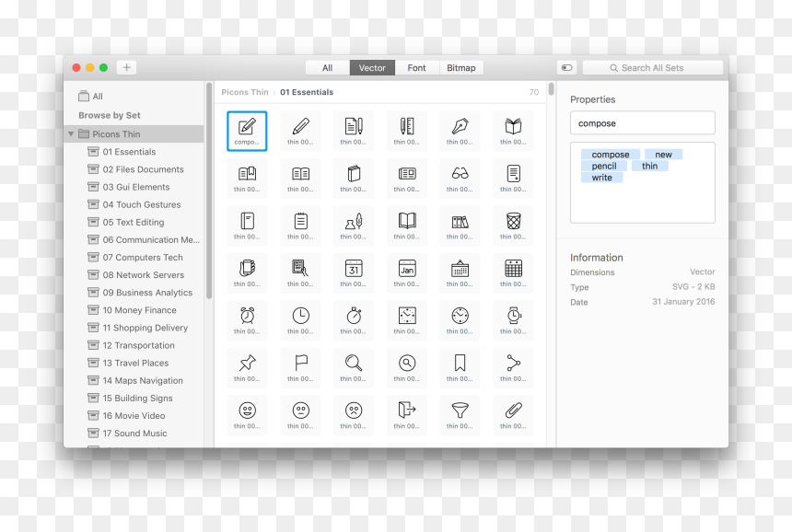Open 01 Essentials breadcrumb
Screen dimensions: 792x532
point(307,92)
